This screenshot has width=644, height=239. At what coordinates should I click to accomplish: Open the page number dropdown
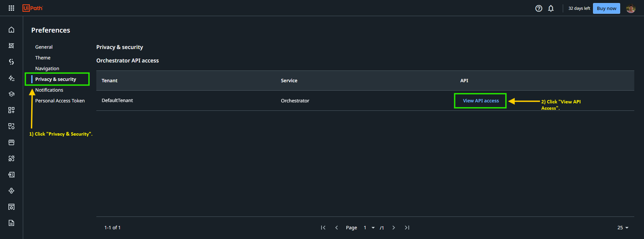tap(369, 228)
